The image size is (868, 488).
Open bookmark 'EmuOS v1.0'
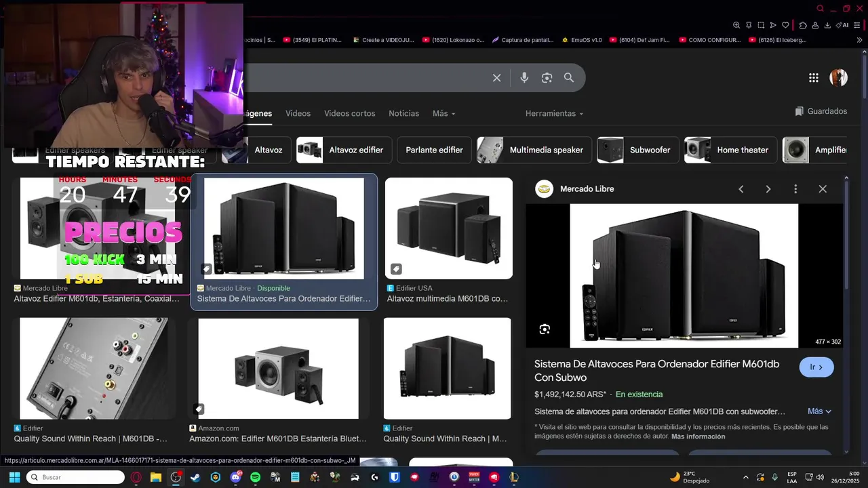(x=582, y=40)
